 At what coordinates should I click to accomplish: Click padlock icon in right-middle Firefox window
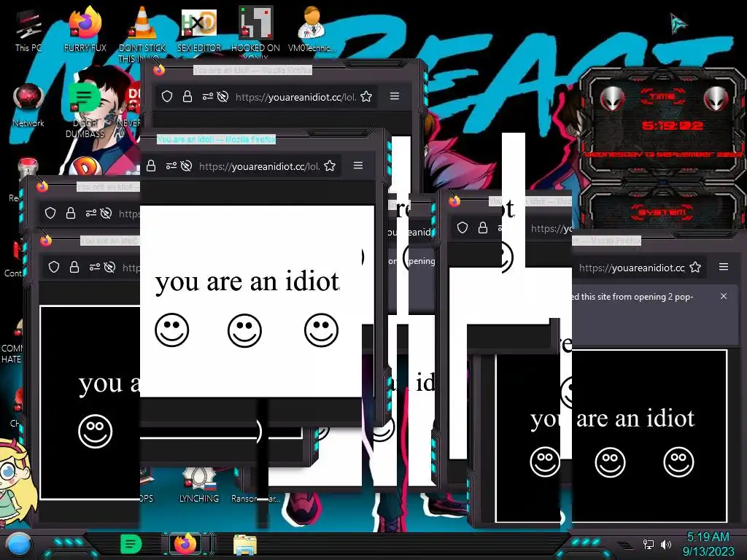[x=483, y=227]
